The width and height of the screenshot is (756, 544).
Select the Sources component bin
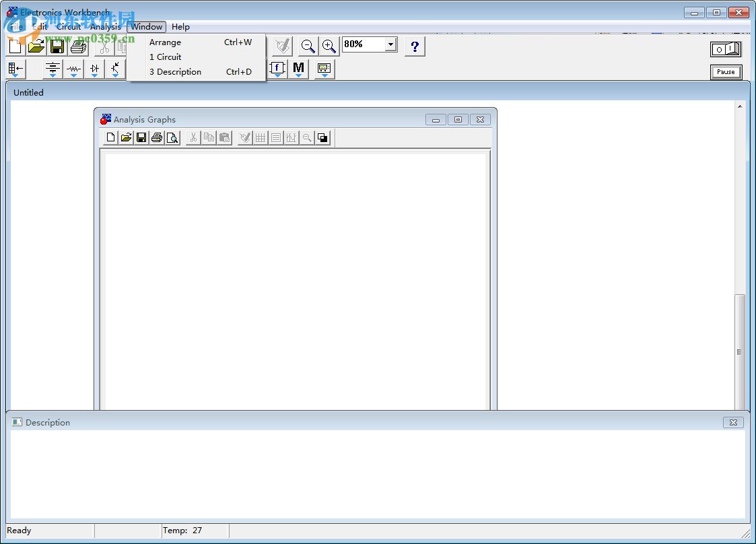[53, 67]
